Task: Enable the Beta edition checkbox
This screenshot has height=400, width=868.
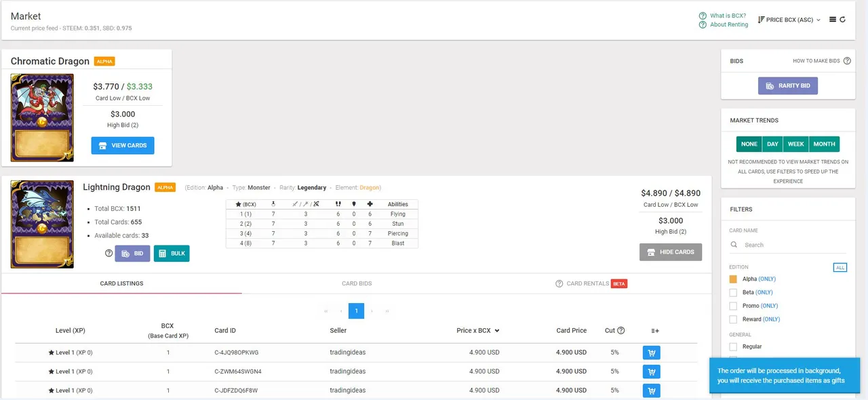Action: tap(733, 293)
